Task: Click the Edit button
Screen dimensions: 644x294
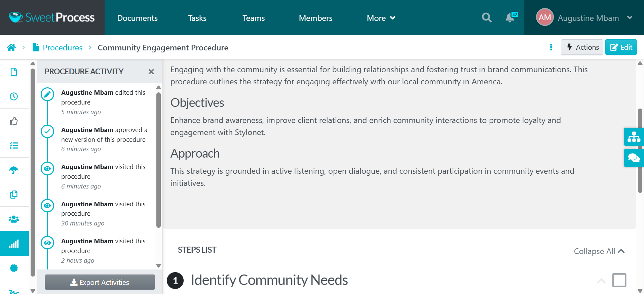Action: click(x=621, y=47)
